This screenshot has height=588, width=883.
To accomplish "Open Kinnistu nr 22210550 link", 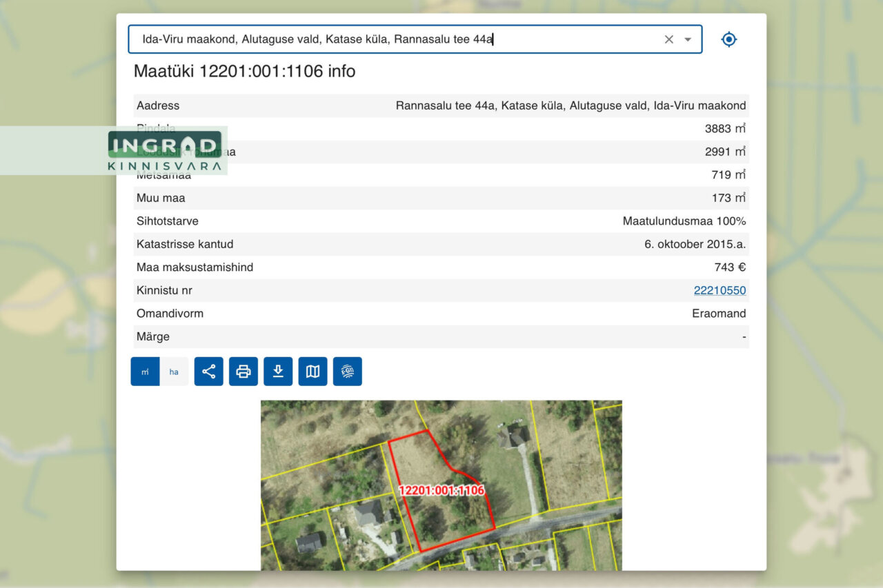I will (720, 290).
